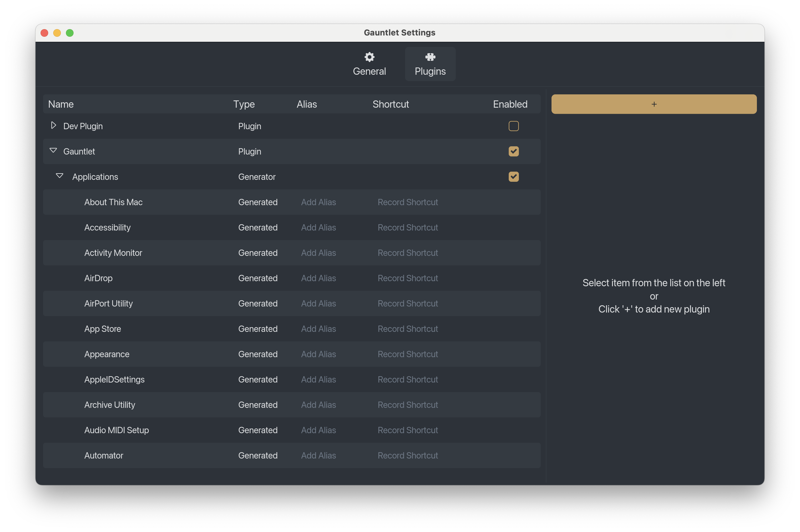Uncheck the Applications generator checkbox

(513, 177)
